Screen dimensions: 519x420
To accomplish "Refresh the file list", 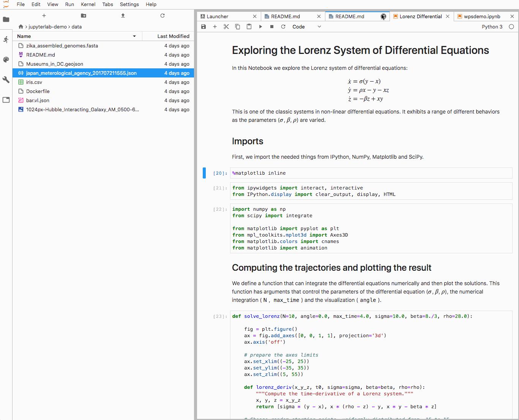I will 162,16.
